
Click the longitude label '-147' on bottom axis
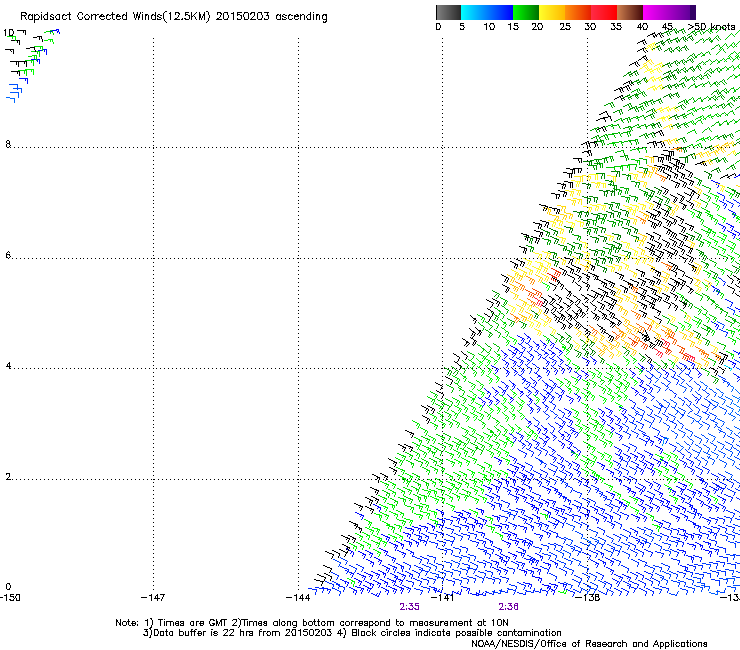click(x=153, y=598)
